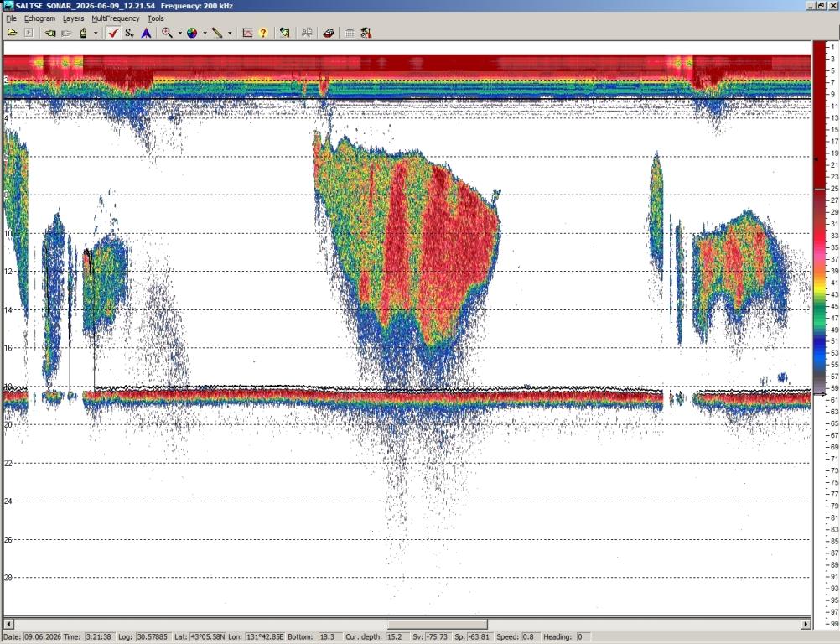The height and width of the screenshot is (644, 840).
Task: Select the pencil drawing tool
Action: (x=217, y=33)
